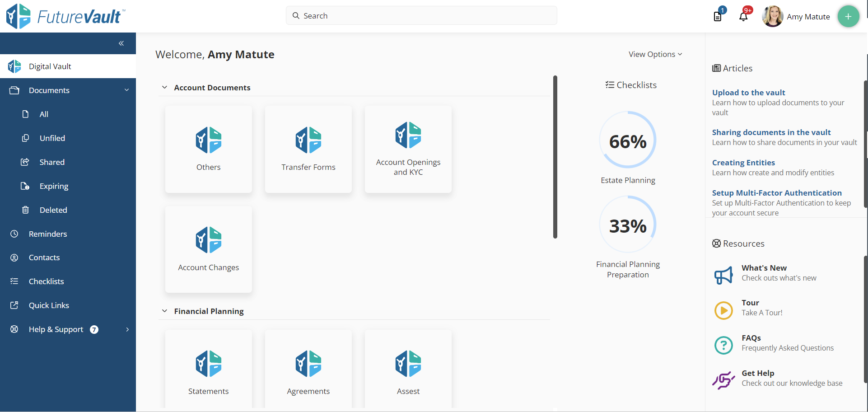This screenshot has width=868, height=412.
Task: Click the Resources heading lifebuoy icon
Action: (716, 243)
